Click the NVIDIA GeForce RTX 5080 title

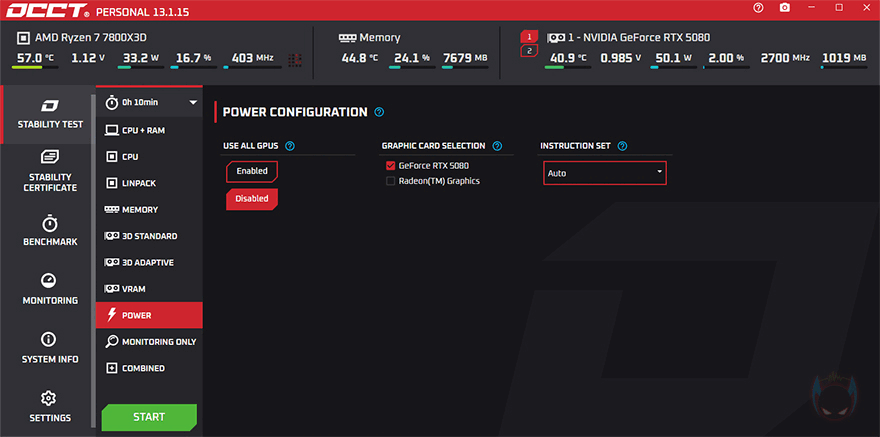pos(639,38)
